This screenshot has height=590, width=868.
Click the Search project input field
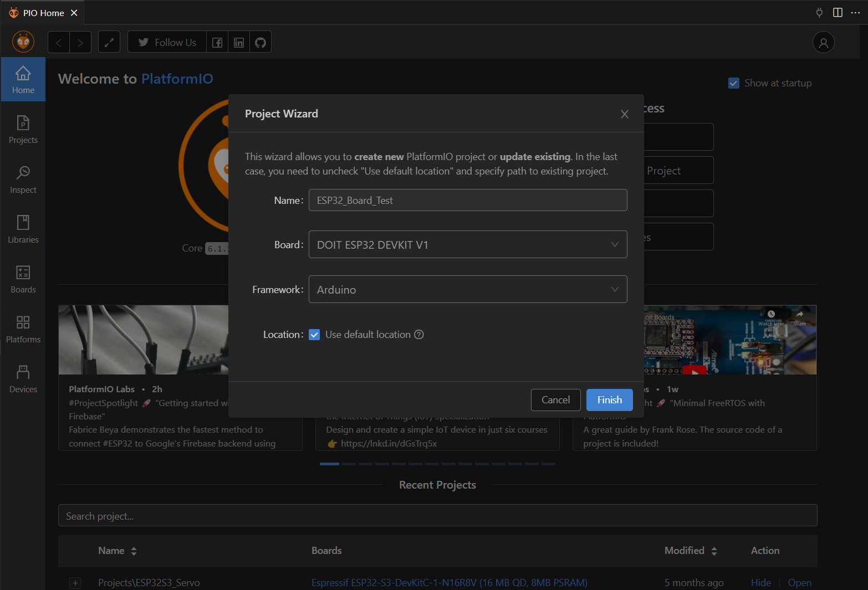[x=438, y=515]
